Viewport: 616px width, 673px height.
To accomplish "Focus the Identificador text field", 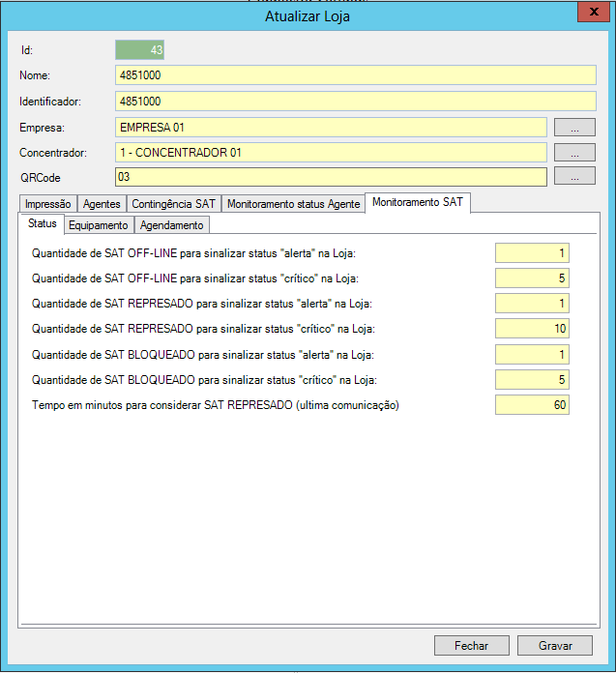I will pos(355,101).
